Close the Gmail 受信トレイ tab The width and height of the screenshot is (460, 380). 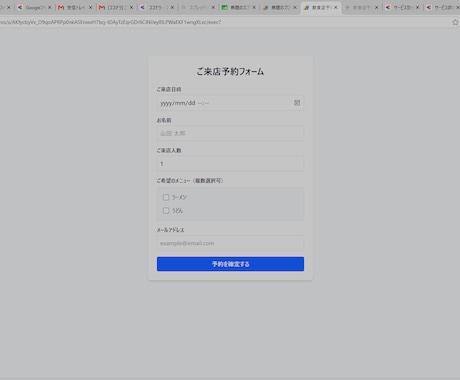[x=90, y=7]
